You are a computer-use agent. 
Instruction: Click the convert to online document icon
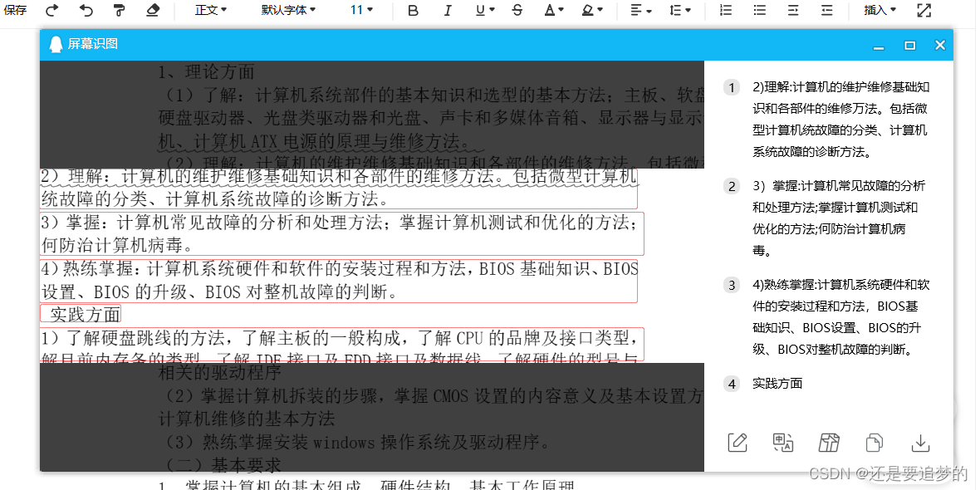click(x=829, y=442)
